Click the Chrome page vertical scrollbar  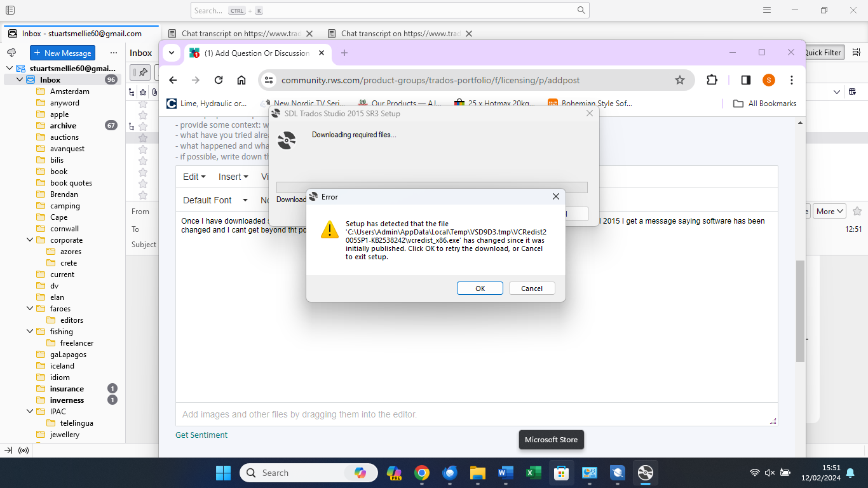(x=800, y=311)
